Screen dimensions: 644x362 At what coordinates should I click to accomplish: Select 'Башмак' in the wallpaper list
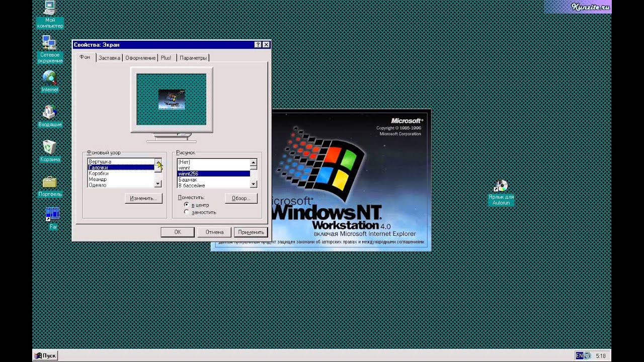point(213,179)
